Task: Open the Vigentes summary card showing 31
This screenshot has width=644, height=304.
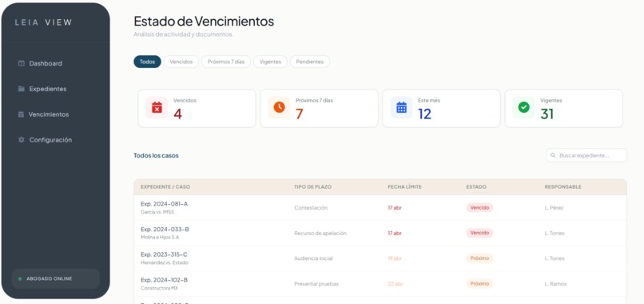Action: click(x=563, y=108)
